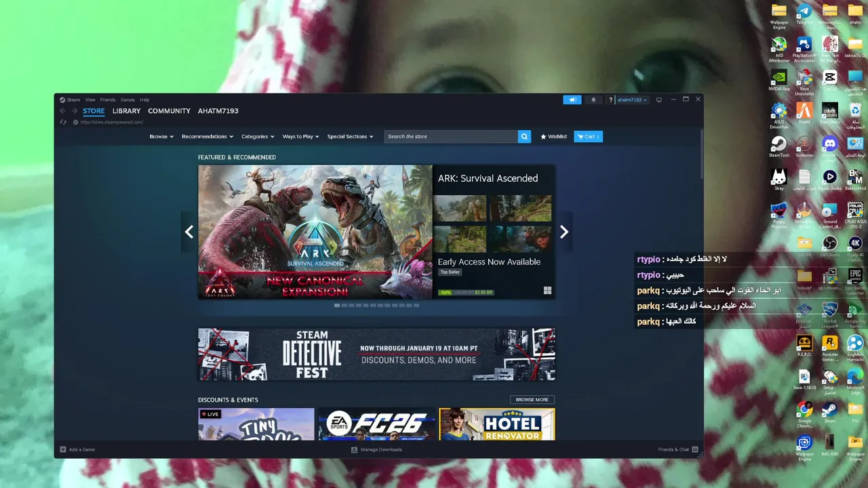Open the Tiny live event tile
This screenshot has width=868, height=488.
click(256, 424)
